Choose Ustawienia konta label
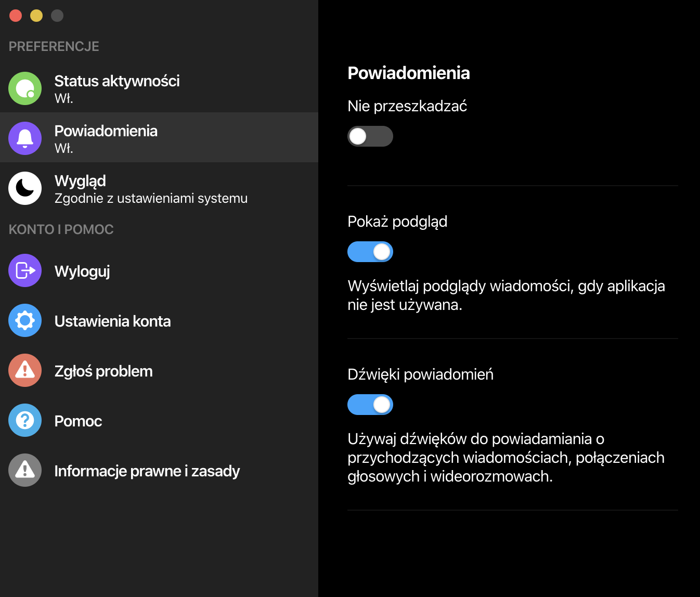Viewport: 700px width, 597px height. point(112,321)
